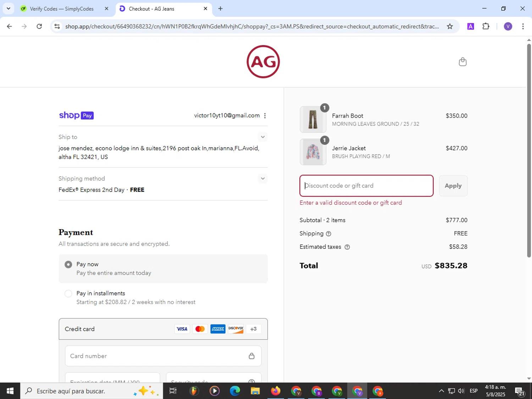Select the Pay now radio option
The height and width of the screenshot is (399, 532).
click(68, 265)
